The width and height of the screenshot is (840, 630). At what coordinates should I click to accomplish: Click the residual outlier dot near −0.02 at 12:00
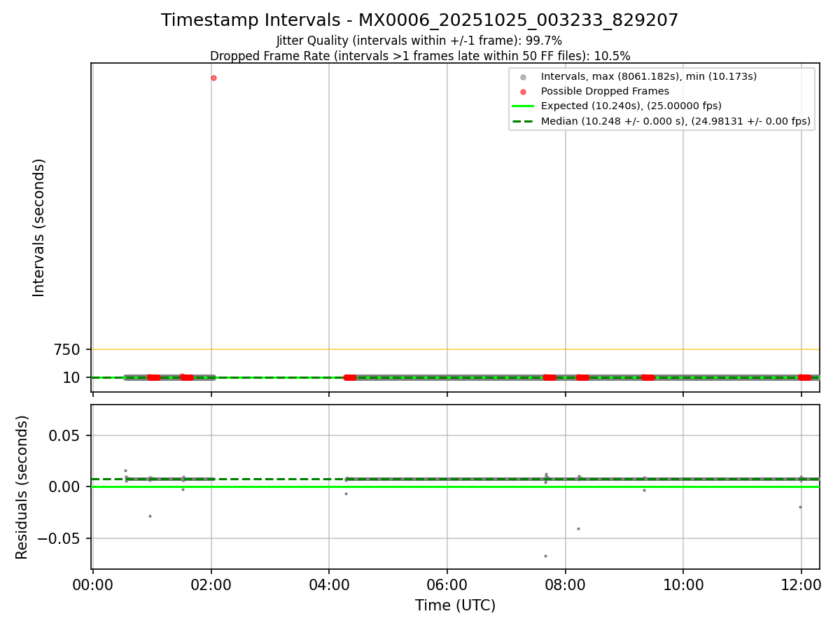tap(800, 507)
